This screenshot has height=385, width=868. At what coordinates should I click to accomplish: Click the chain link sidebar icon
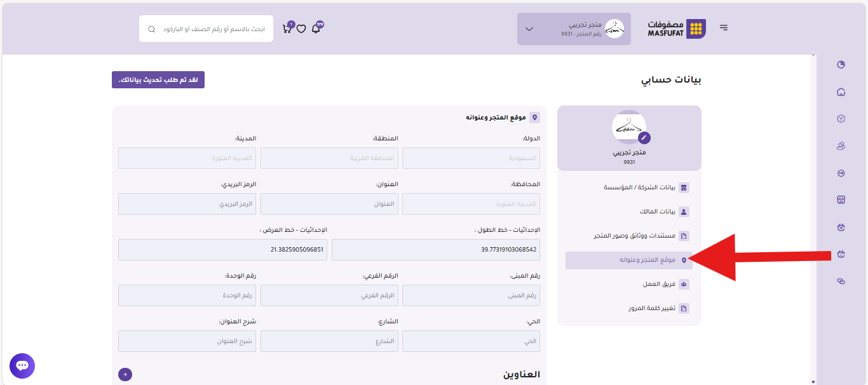[841, 281]
